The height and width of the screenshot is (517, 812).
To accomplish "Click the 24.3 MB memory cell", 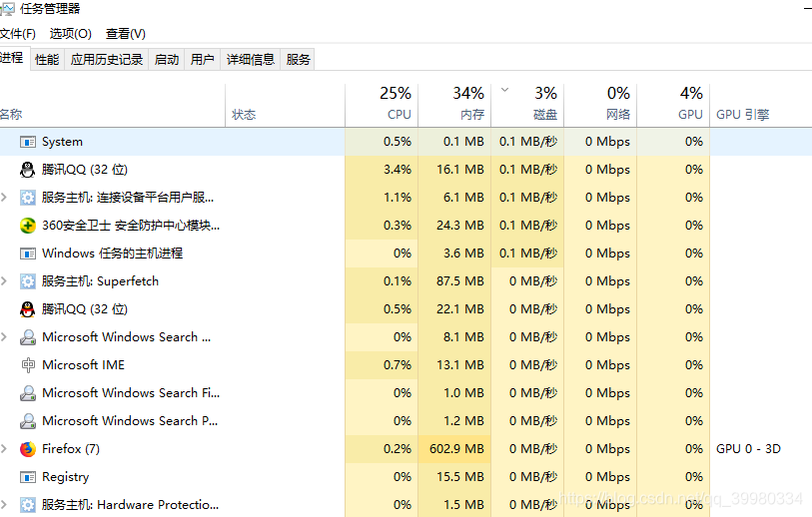I will click(x=454, y=226).
